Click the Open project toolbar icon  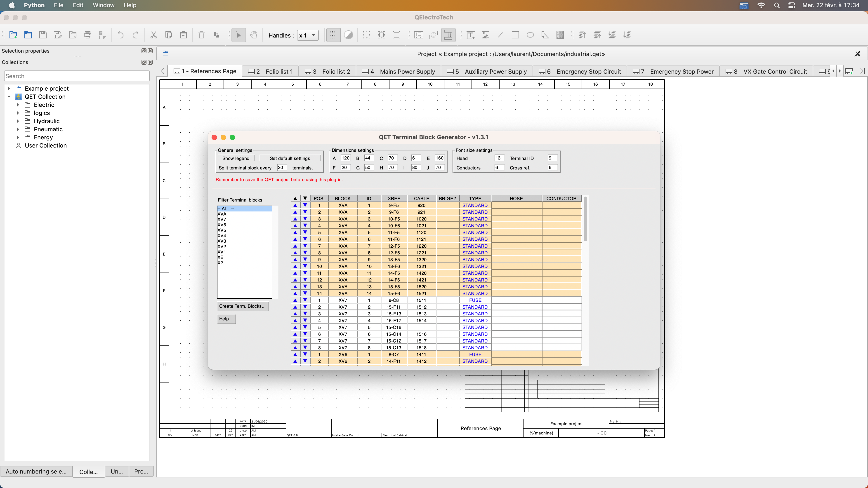[x=28, y=35]
